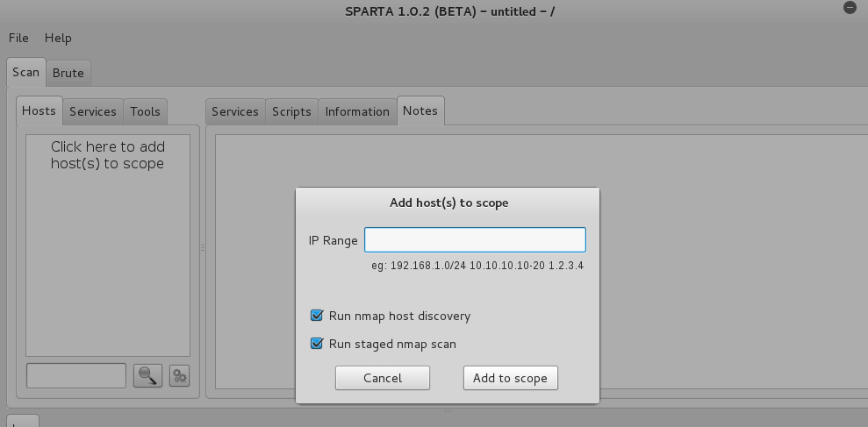Select the Hosts tab in left panel
The image size is (868, 427).
coord(39,110)
